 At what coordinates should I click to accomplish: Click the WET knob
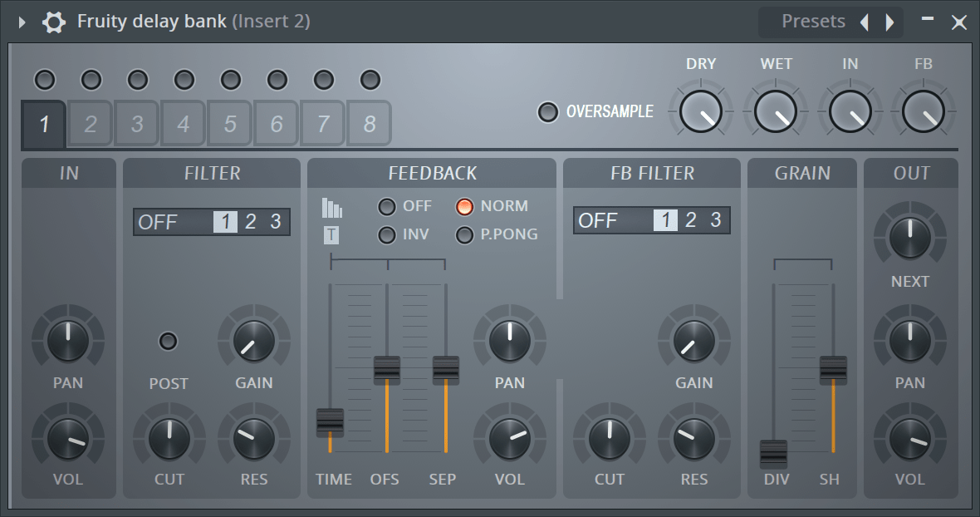(x=776, y=112)
